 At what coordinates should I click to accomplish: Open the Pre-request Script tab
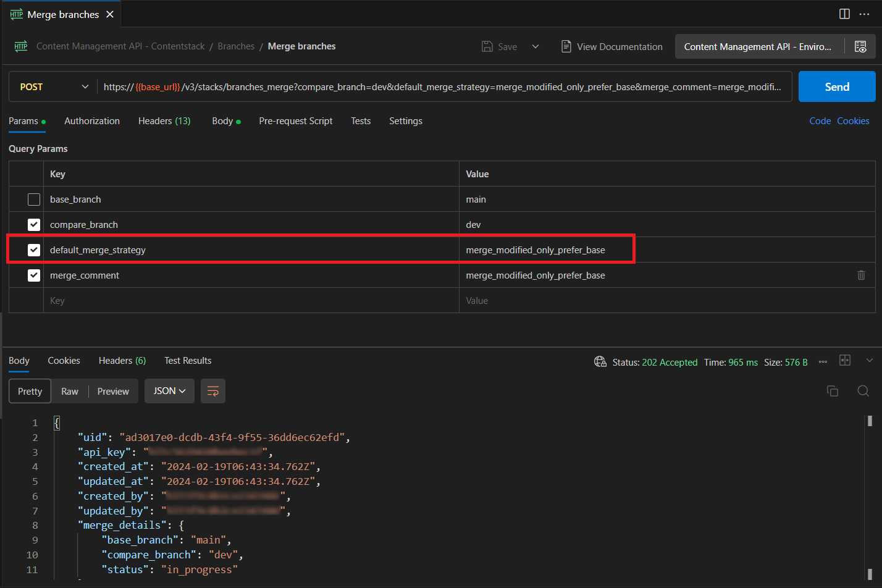296,121
